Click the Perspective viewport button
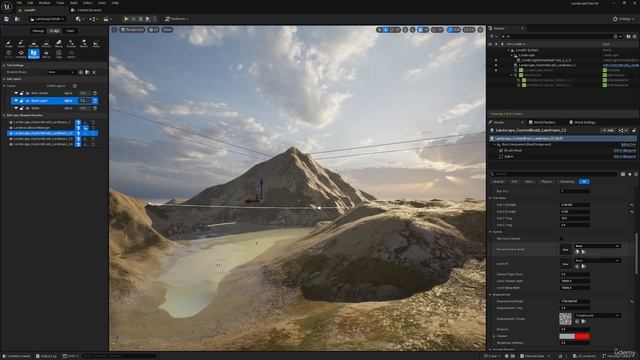The image size is (640, 360). click(132, 30)
